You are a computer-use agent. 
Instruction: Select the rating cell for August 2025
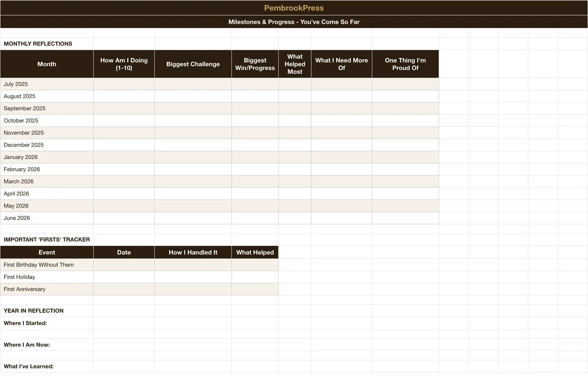[x=124, y=96]
